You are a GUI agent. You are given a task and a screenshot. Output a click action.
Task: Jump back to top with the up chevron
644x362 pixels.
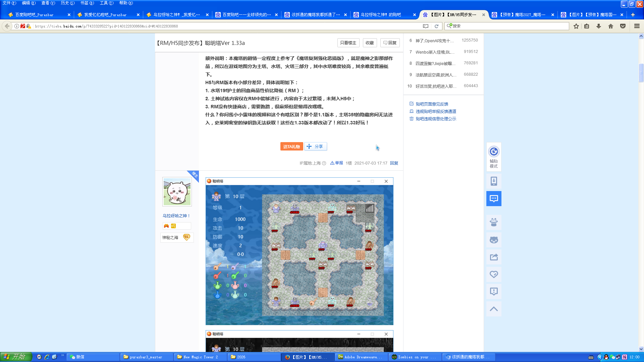(494, 309)
